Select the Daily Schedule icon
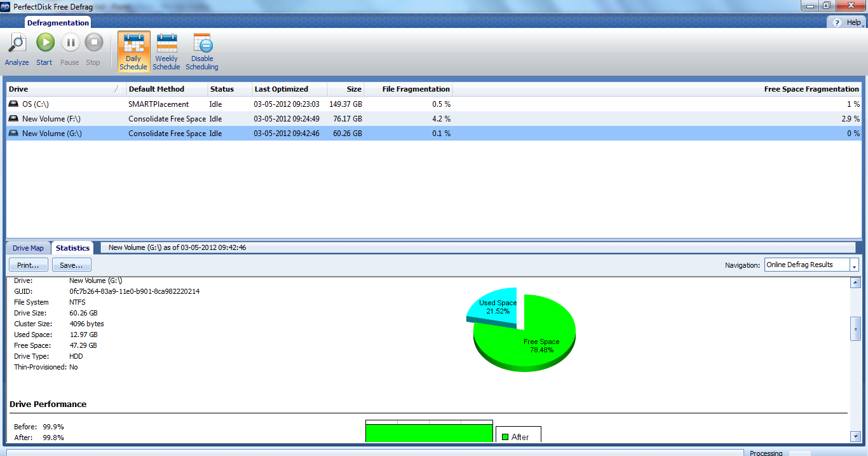Image resolution: width=868 pixels, height=456 pixels. pyautogui.click(x=133, y=43)
